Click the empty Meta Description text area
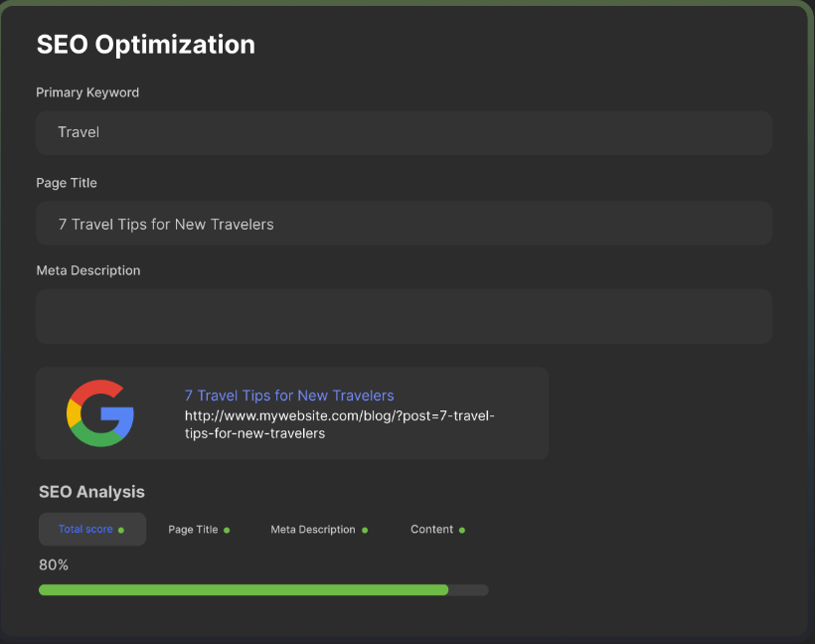 pos(404,316)
